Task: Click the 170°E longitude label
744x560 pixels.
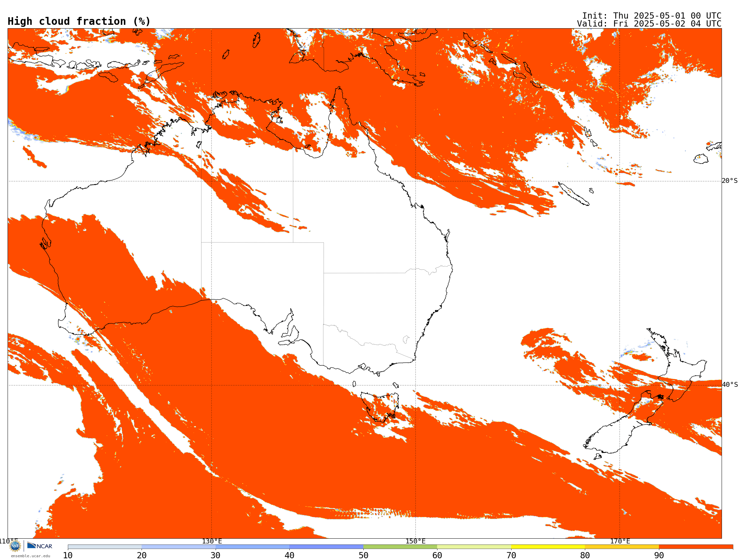Action: click(x=620, y=541)
